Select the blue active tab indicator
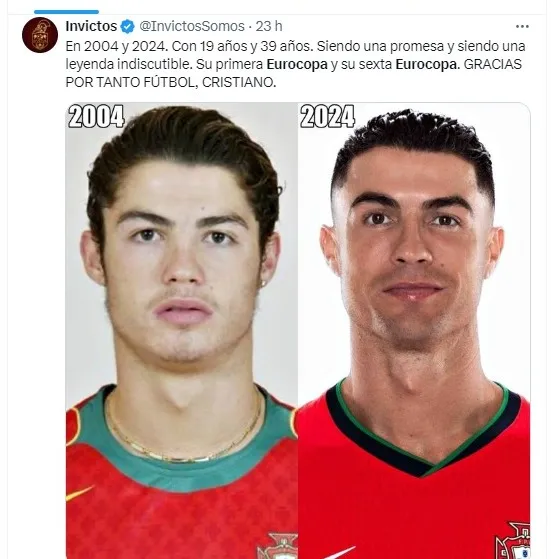This screenshot has height=559, width=551. tap(66, 12)
